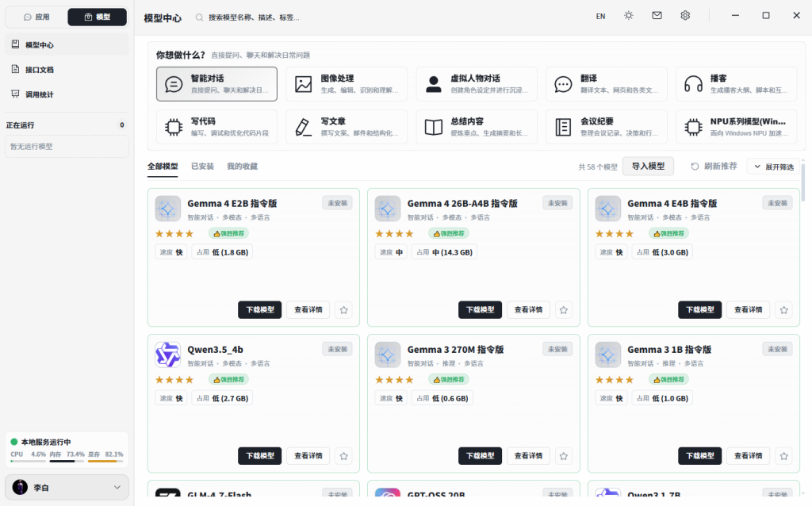Viewport: 812px width, 506px height.
Task: Switch to 应用 mode
Action: pyautogui.click(x=36, y=17)
